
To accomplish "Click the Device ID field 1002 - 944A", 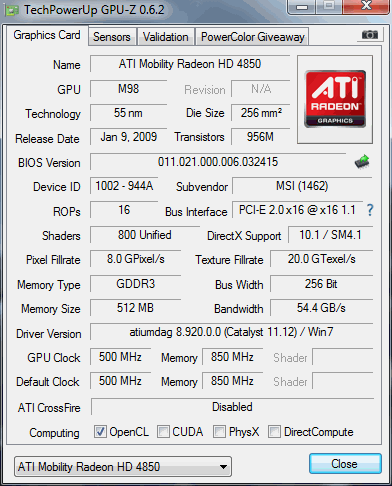I will (124, 186).
